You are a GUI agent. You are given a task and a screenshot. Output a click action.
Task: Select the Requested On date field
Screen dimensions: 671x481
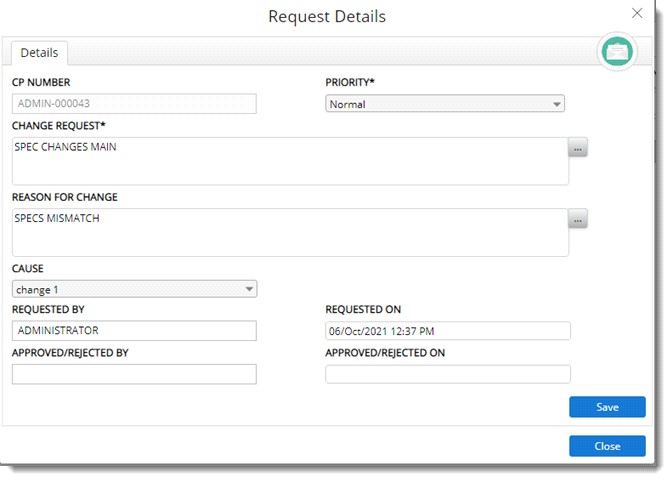click(x=447, y=331)
